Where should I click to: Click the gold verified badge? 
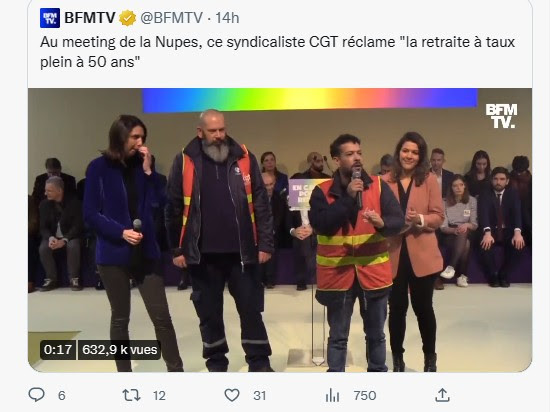click(x=127, y=18)
